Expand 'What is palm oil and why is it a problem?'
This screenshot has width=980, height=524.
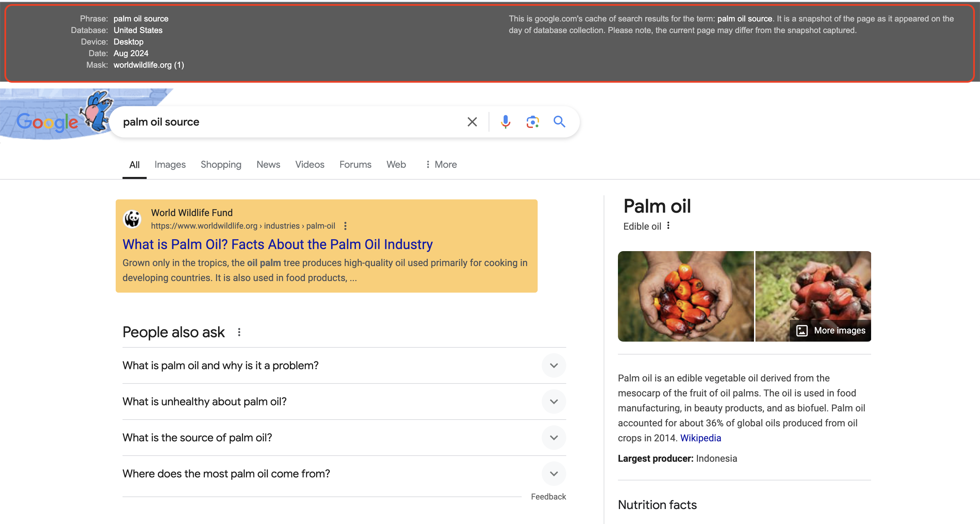click(x=554, y=365)
